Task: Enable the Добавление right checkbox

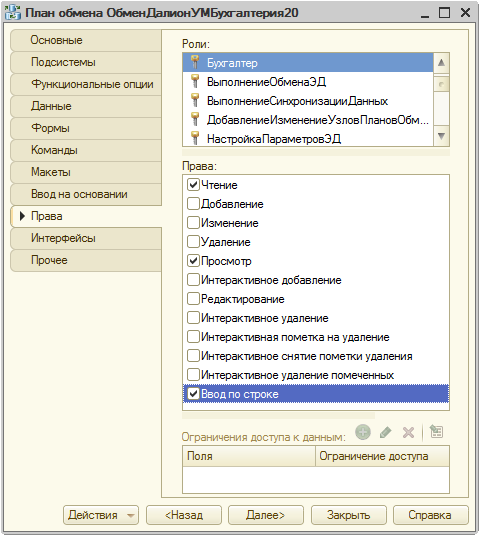Action: tap(193, 204)
